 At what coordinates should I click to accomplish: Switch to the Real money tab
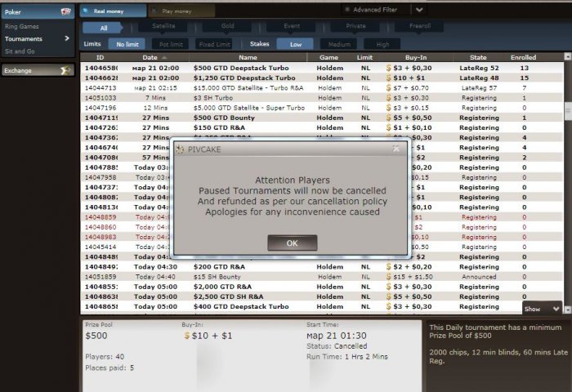(113, 11)
